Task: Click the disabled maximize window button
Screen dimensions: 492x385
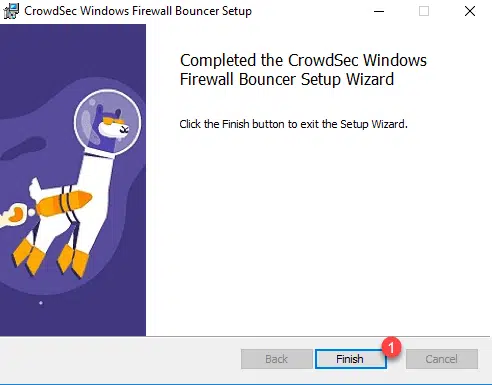Action: point(424,11)
